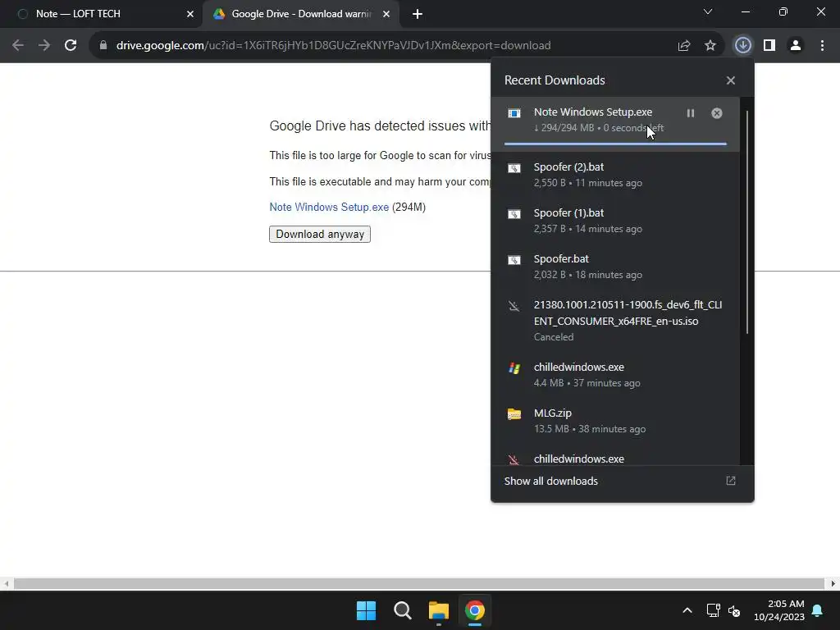The height and width of the screenshot is (630, 840).
Task: Click the Note Windows Setup.exe file icon
Action: (x=514, y=113)
